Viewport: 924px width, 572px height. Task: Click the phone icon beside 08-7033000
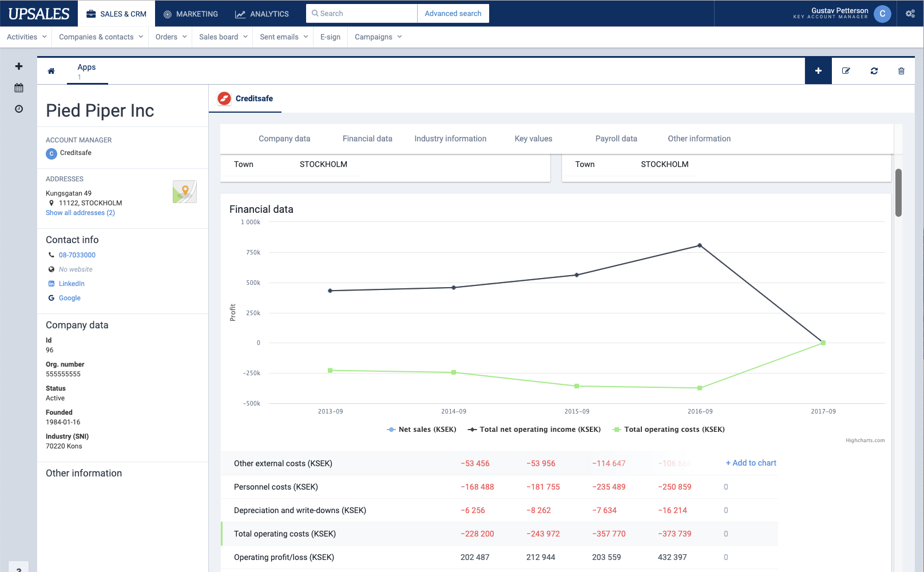(x=51, y=255)
